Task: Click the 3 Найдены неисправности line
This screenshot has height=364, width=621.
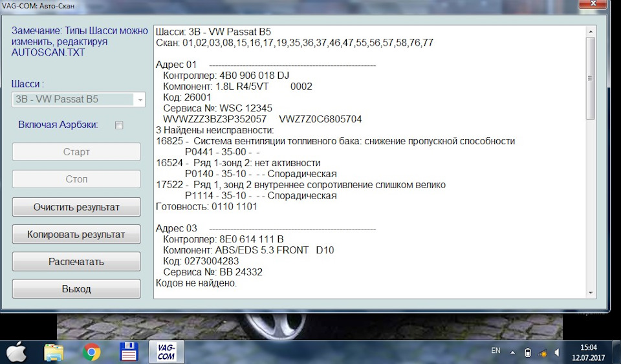Action: [215, 130]
